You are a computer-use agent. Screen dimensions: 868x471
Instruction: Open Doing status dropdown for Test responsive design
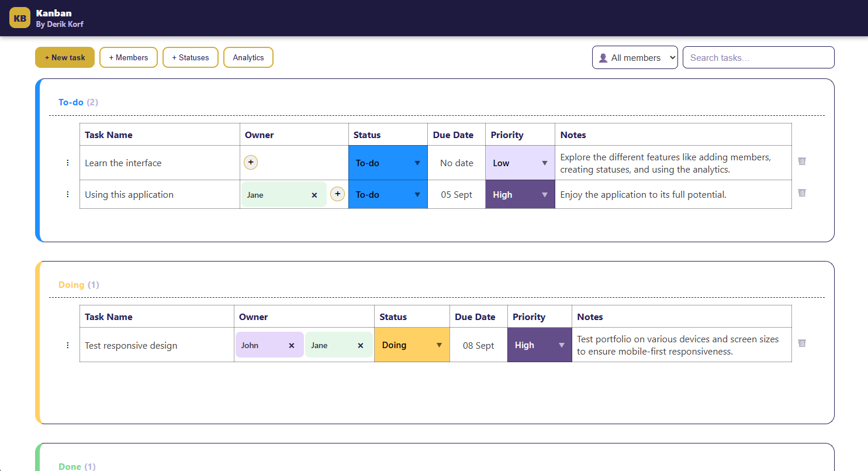click(412, 345)
